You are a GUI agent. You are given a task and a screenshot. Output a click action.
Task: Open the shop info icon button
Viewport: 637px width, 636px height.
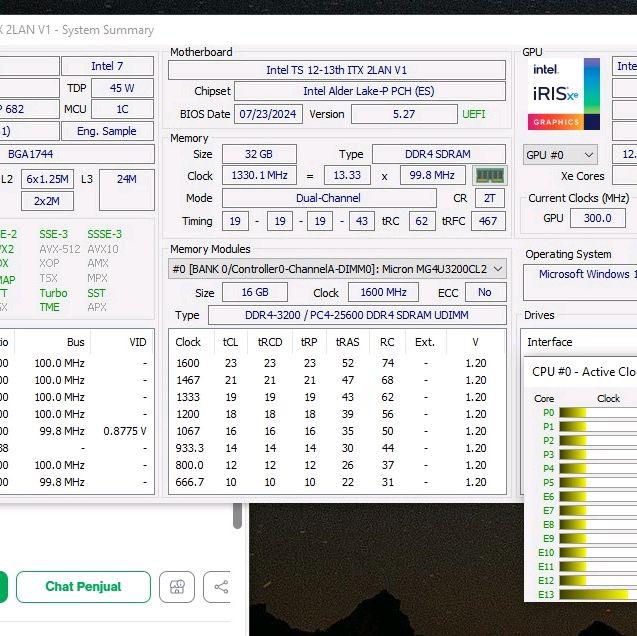tap(177, 587)
